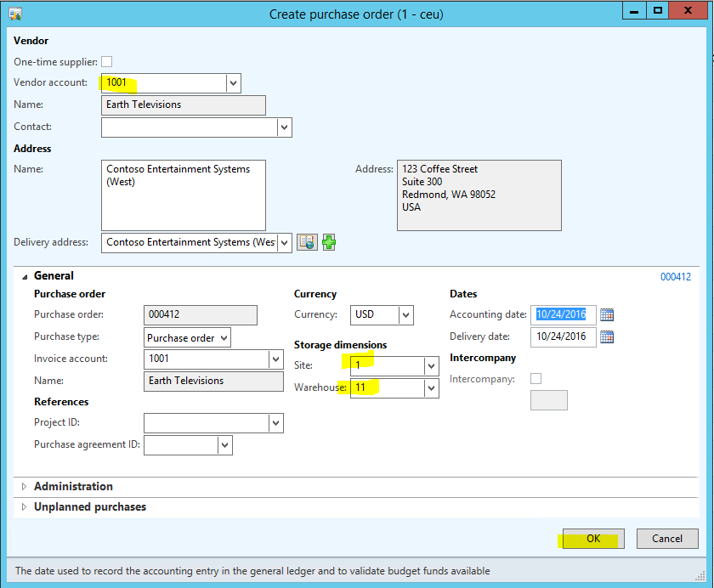Expand Purchase type dropdown
The width and height of the screenshot is (714, 588).
224,338
